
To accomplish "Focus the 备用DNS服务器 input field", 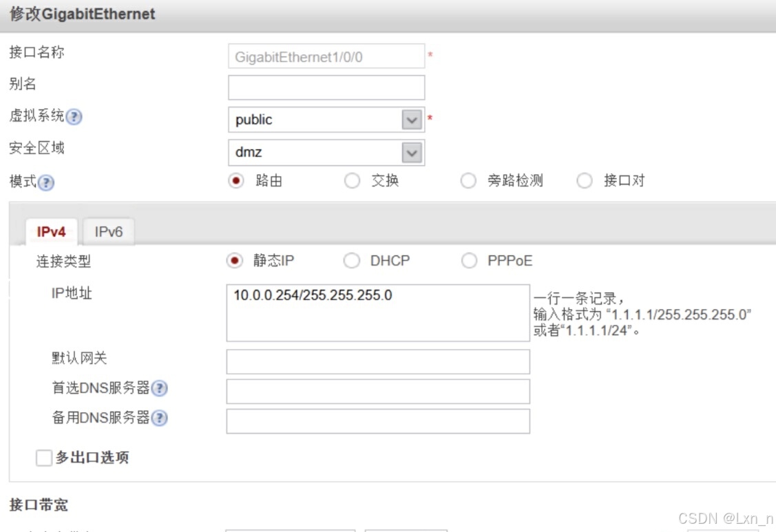I will (378, 421).
